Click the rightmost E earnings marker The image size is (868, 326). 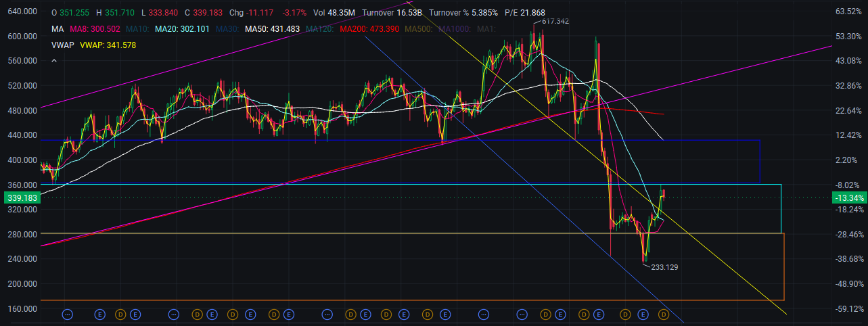click(x=643, y=315)
